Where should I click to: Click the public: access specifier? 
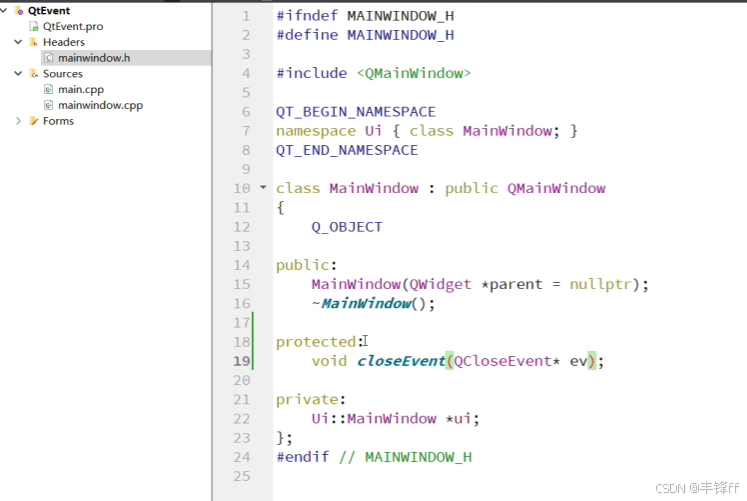tap(306, 265)
